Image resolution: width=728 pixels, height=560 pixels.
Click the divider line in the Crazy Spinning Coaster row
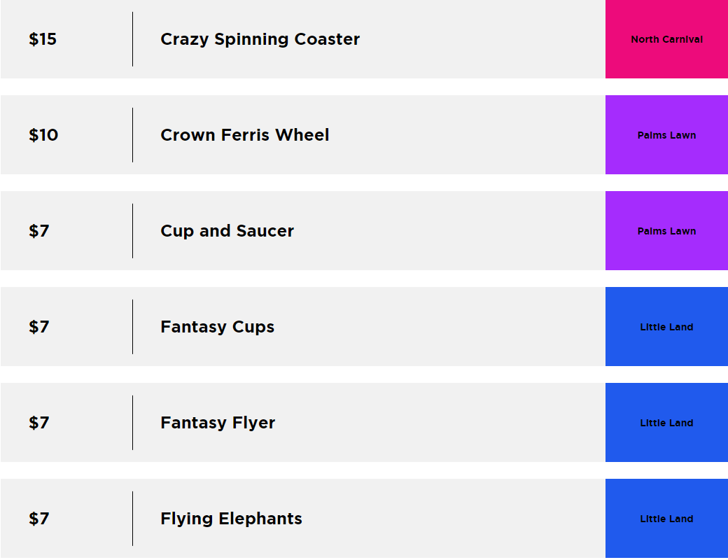pyautogui.click(x=132, y=39)
